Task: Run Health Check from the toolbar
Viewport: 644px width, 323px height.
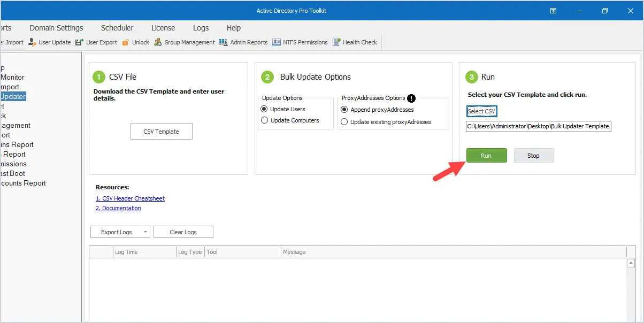Action: coord(355,42)
